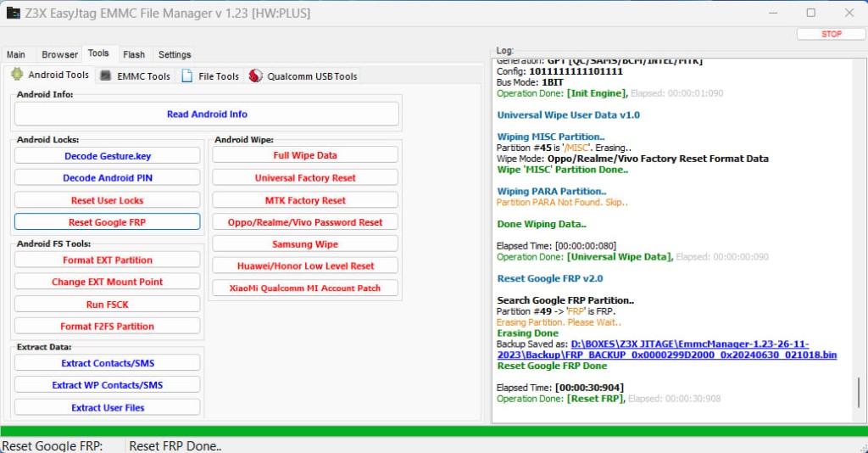Click the green Android Tools icon
The height and width of the screenshot is (453, 868).
[x=17, y=74]
